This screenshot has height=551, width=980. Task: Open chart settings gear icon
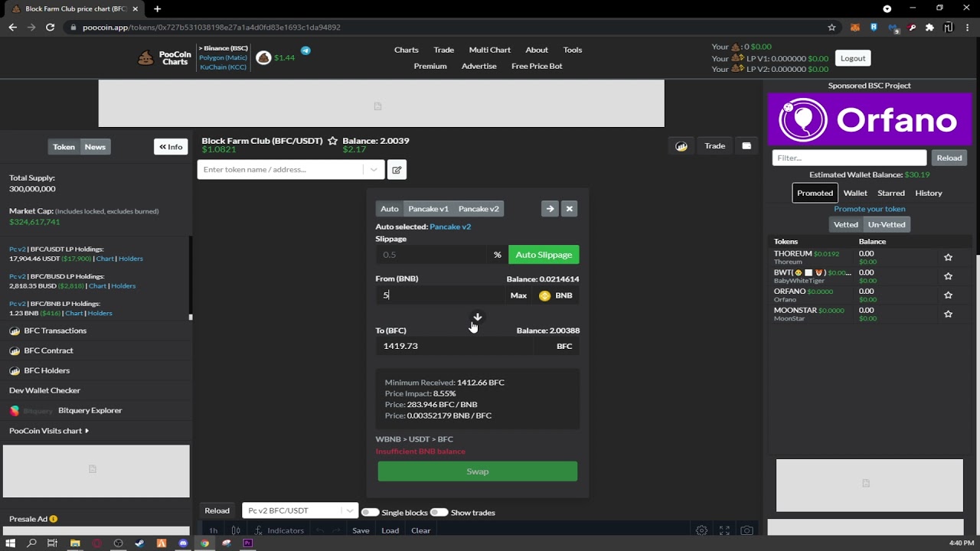point(701,530)
